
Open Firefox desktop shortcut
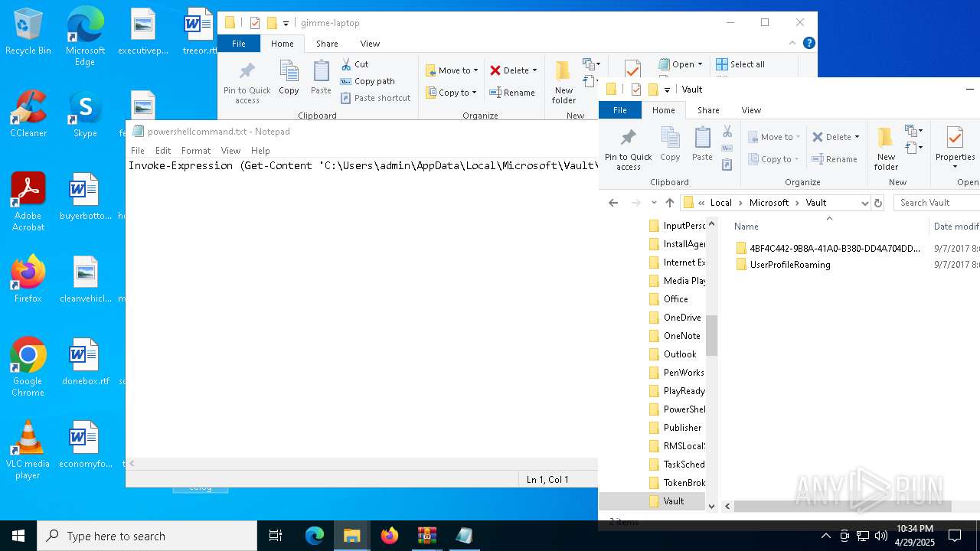pyautogui.click(x=28, y=279)
